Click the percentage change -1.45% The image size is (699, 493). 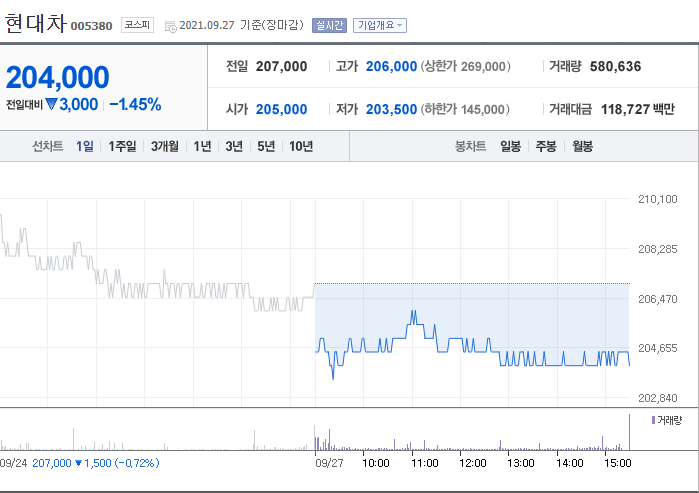[x=135, y=104]
